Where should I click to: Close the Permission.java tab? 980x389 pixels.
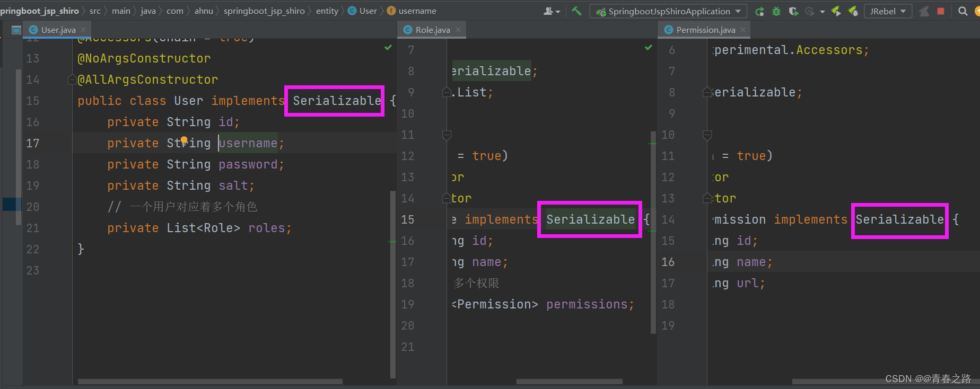pos(743,30)
